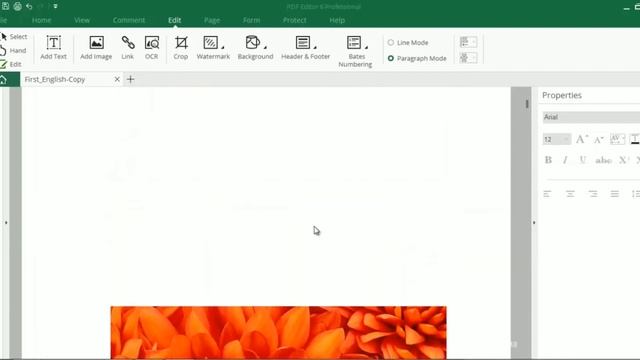Open the Arial font family dropdown

(x=591, y=117)
